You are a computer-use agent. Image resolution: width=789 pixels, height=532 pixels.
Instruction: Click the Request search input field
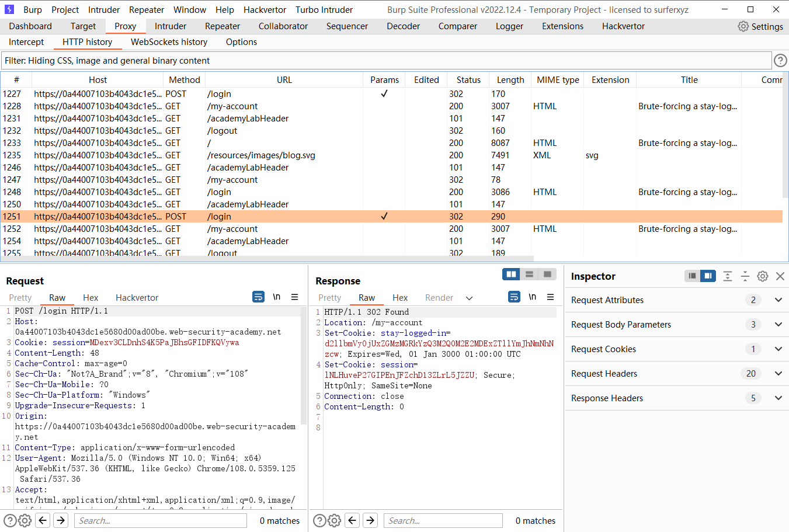161,520
